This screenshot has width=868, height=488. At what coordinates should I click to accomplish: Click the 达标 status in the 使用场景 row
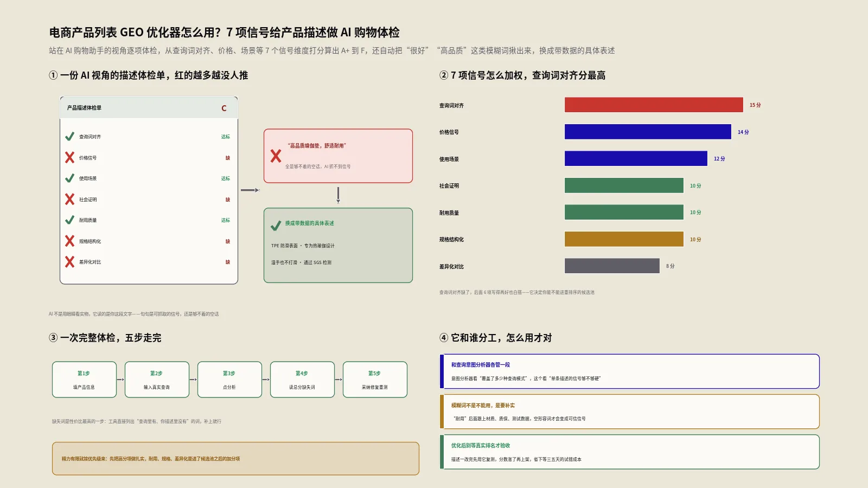tap(226, 178)
